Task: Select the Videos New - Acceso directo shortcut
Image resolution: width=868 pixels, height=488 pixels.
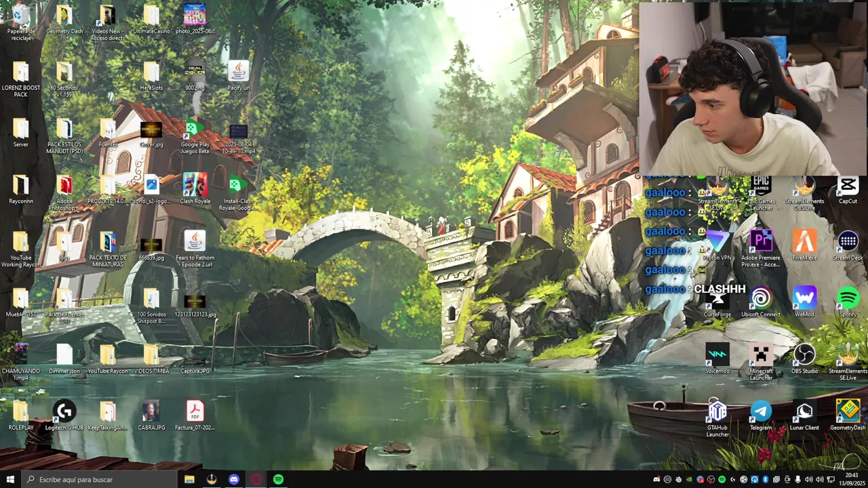Action: pos(108,22)
